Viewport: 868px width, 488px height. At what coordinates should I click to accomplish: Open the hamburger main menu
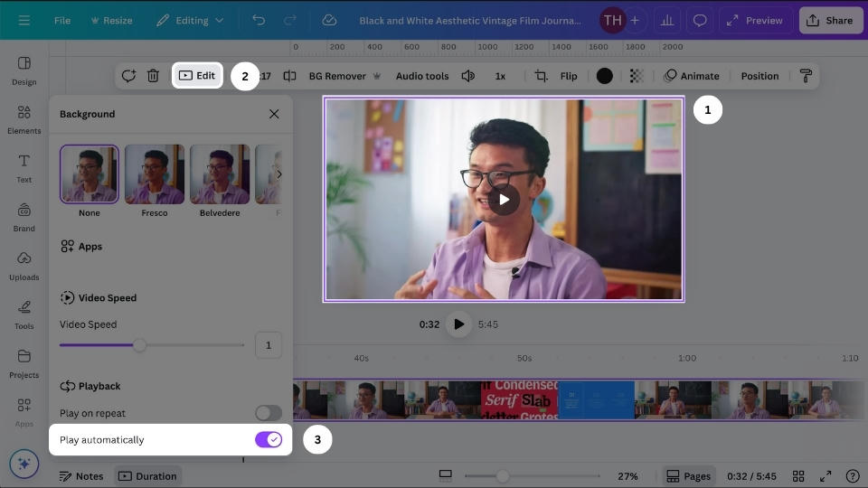(24, 20)
